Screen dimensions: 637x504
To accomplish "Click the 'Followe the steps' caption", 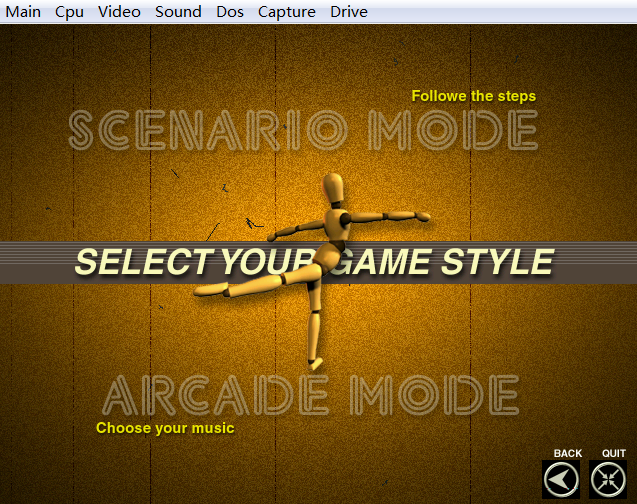I will click(474, 96).
